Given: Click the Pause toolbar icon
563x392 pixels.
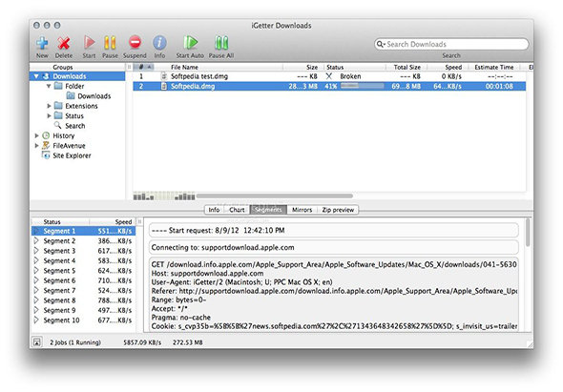Looking at the screenshot, I should coord(110,42).
